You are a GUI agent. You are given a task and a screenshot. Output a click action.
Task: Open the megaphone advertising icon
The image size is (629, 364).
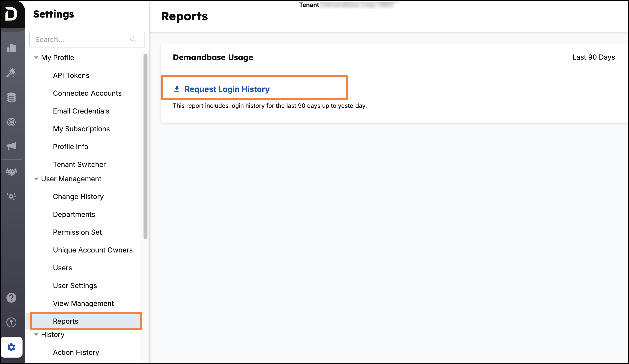[x=11, y=146]
